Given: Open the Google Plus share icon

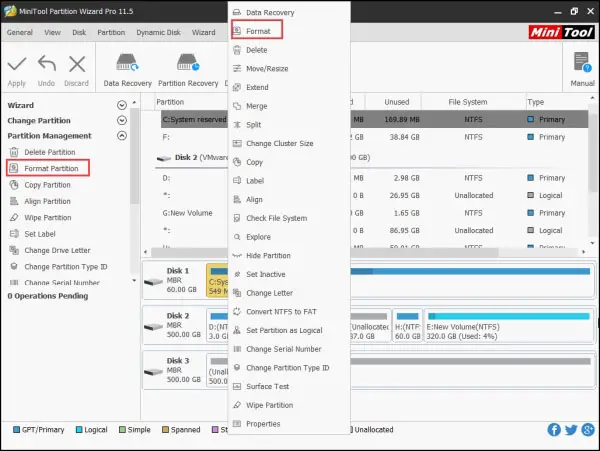Looking at the screenshot, I should (588, 430).
